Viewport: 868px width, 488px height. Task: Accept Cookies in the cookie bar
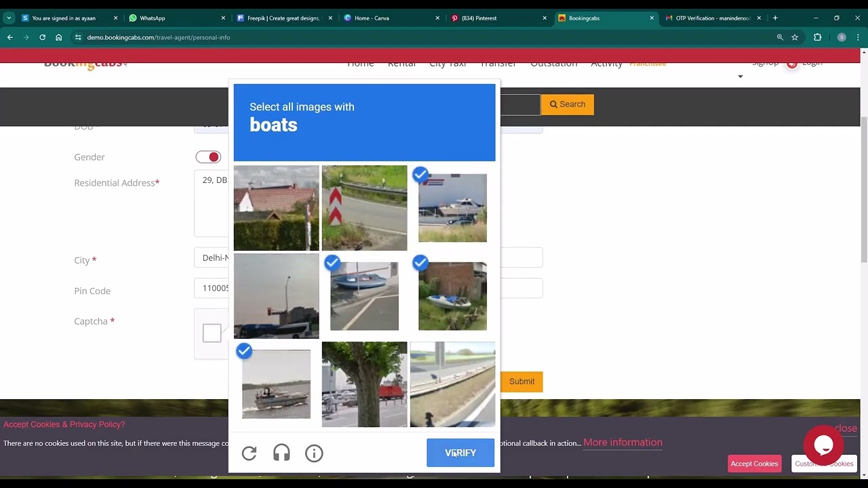tap(754, 464)
